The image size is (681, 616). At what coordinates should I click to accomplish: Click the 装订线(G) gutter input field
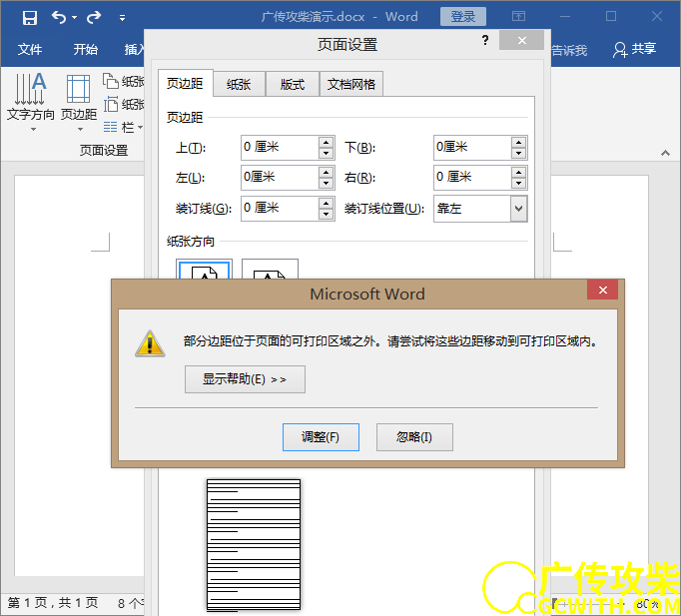tap(281, 209)
